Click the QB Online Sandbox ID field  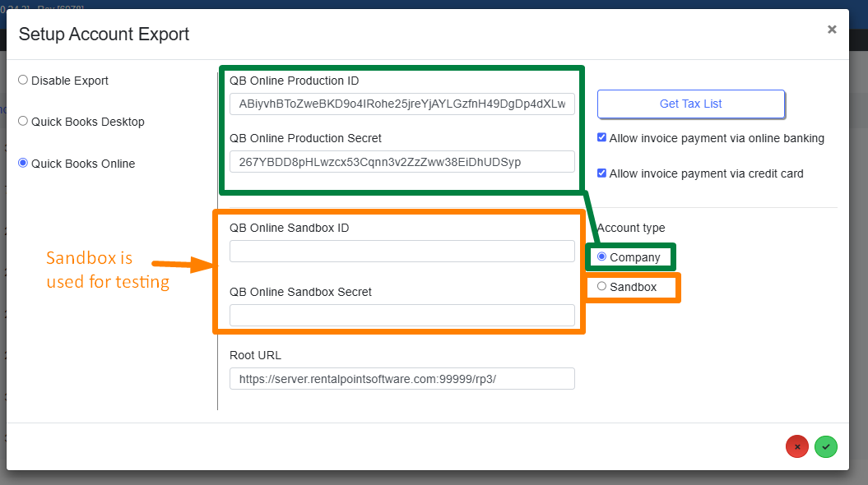pyautogui.click(x=402, y=251)
